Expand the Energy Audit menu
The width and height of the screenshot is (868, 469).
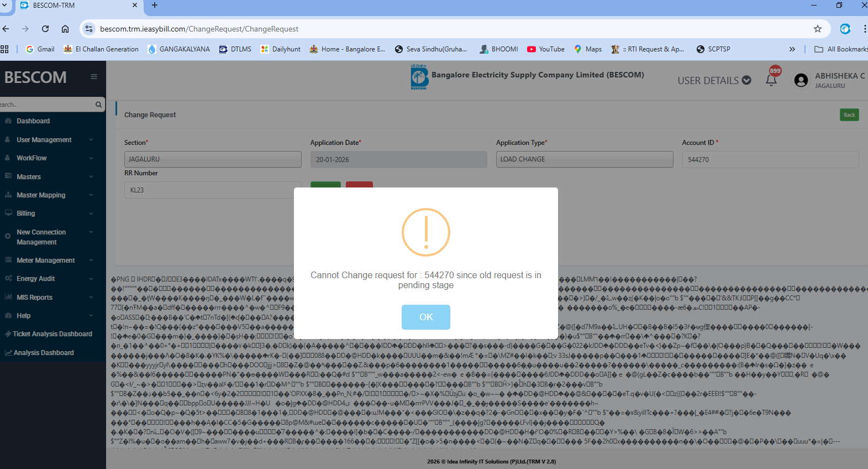click(36, 279)
